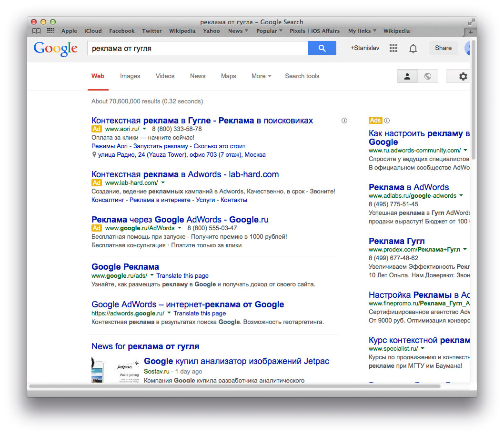Open the Реклама в AdWords sidebar ad
The image size is (504, 435).
pyautogui.click(x=409, y=187)
